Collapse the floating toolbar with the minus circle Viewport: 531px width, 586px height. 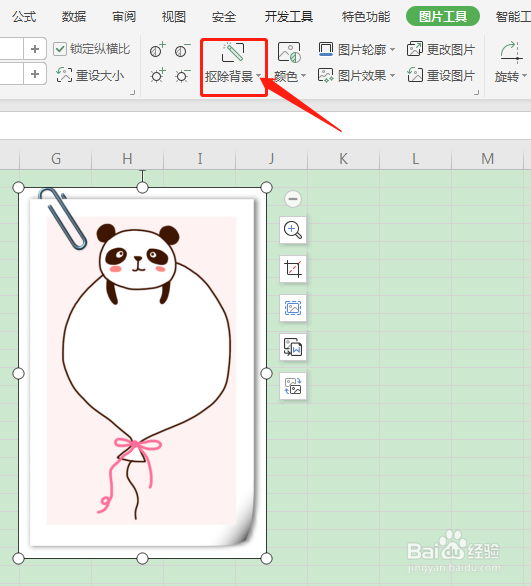293,199
